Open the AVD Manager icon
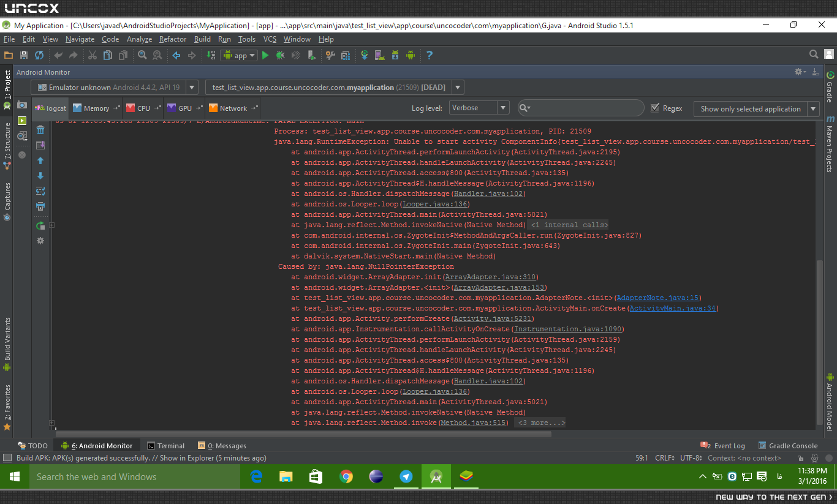 pyautogui.click(x=380, y=55)
